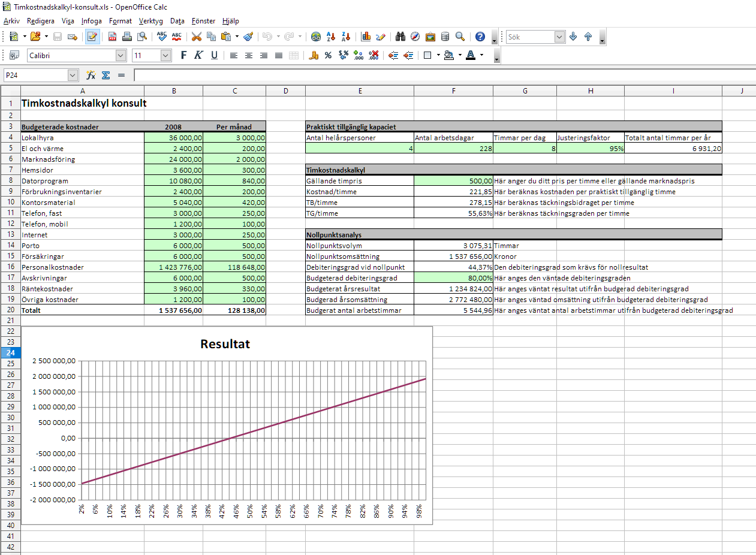Screen dimensions: 756x555
Task: Open Find & Replace binoculars icon
Action: tap(401, 37)
